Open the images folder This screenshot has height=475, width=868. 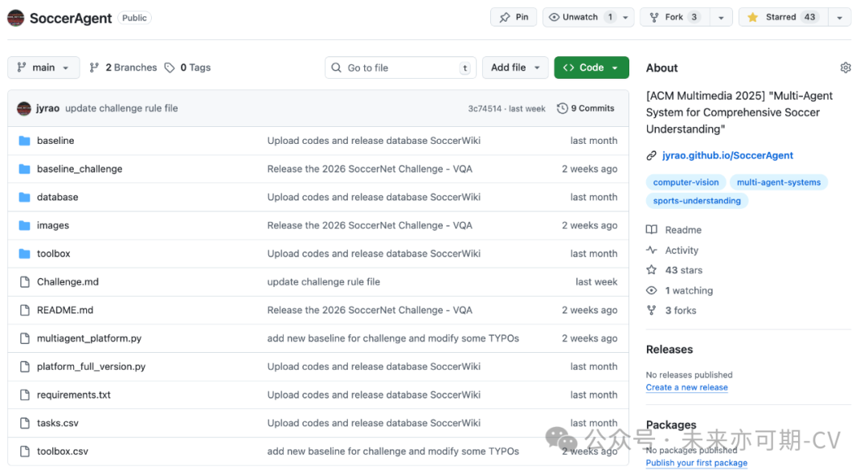coord(53,225)
